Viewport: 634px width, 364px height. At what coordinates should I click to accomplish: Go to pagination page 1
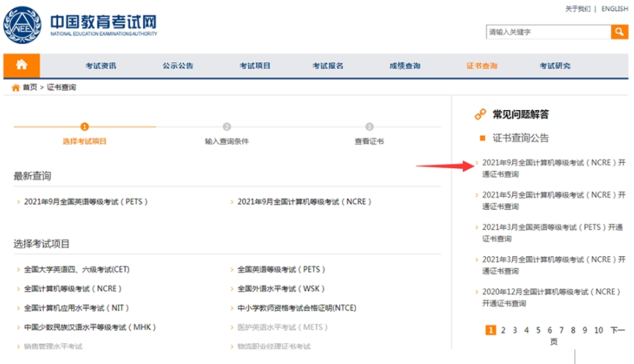[x=490, y=330]
